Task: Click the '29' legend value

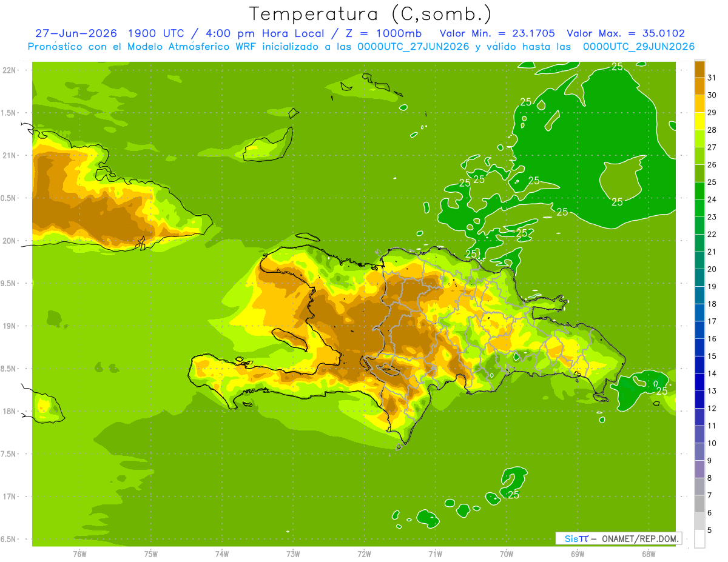Action: tap(712, 112)
